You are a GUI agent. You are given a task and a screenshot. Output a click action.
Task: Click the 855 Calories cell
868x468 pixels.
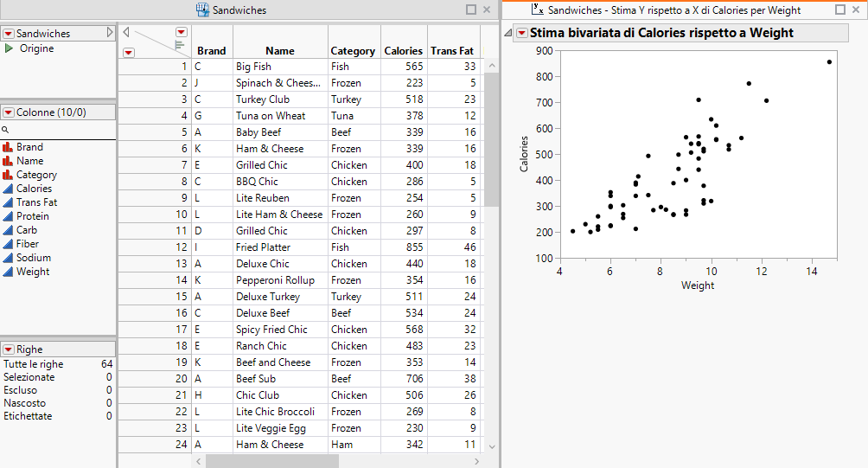pos(404,247)
